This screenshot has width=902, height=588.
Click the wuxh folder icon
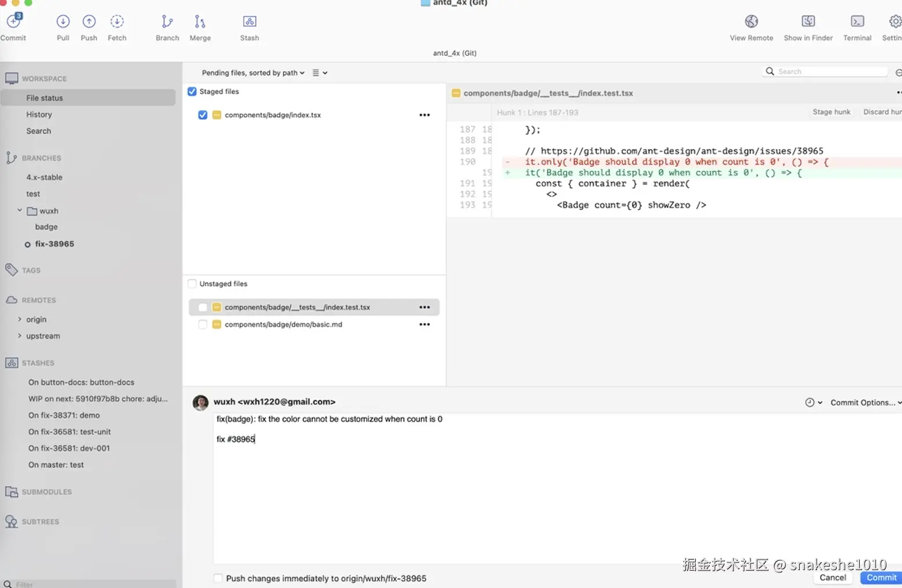coord(32,211)
